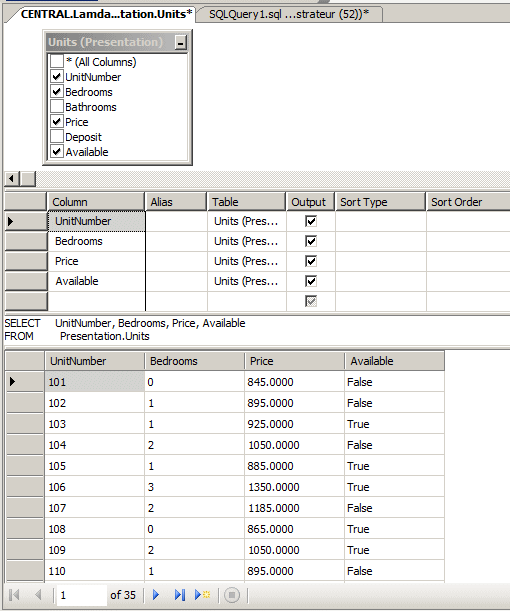
Task: Uncheck Bedrooms in the Units table box
Action: click(57, 92)
